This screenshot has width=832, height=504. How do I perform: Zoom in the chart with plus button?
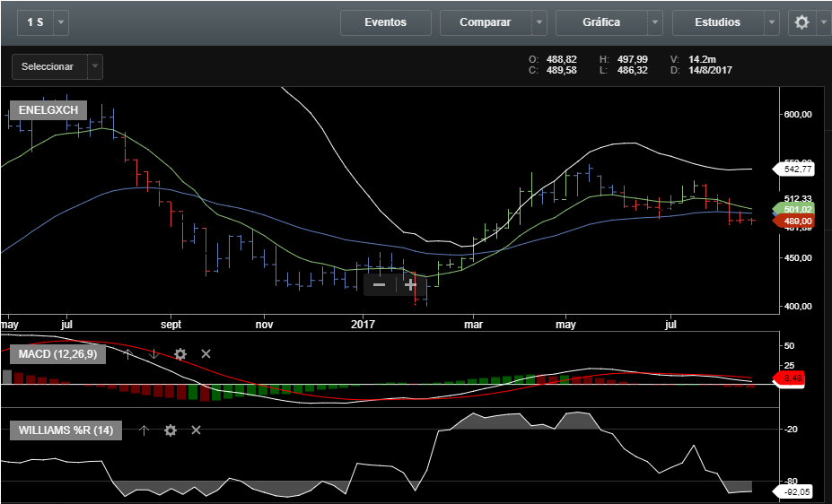tap(410, 284)
